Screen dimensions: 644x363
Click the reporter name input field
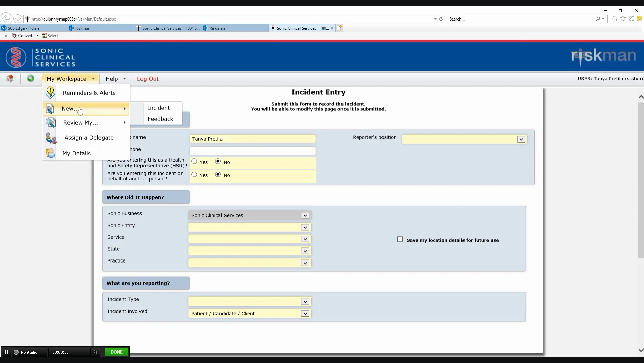[252, 139]
